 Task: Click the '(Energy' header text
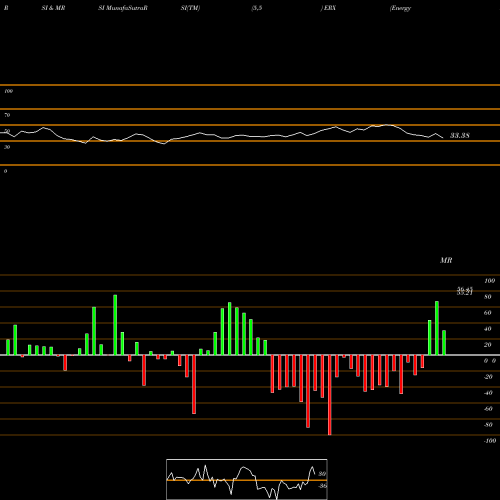400,8
